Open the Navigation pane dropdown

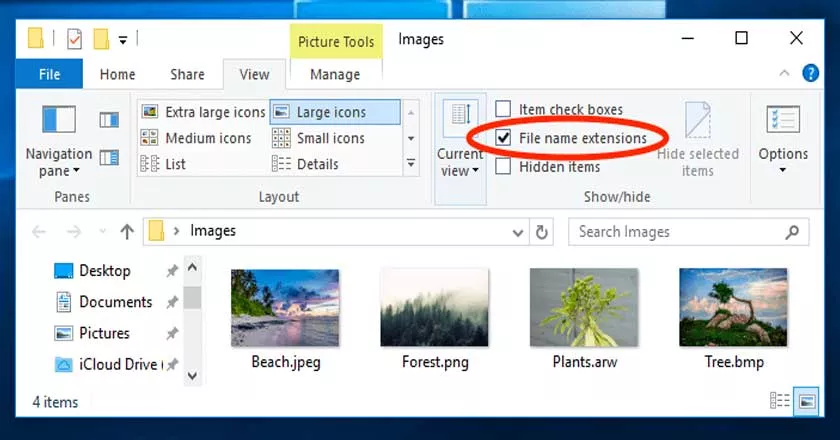pyautogui.click(x=58, y=141)
